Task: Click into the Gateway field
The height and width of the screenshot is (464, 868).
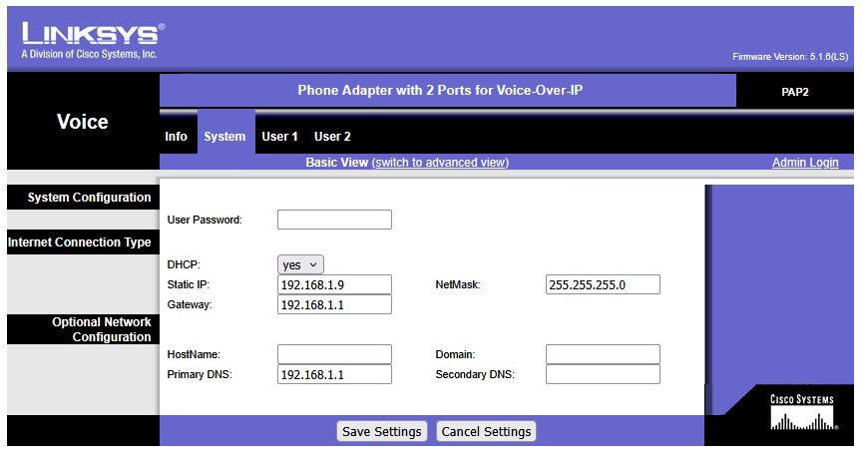Action: (334, 304)
